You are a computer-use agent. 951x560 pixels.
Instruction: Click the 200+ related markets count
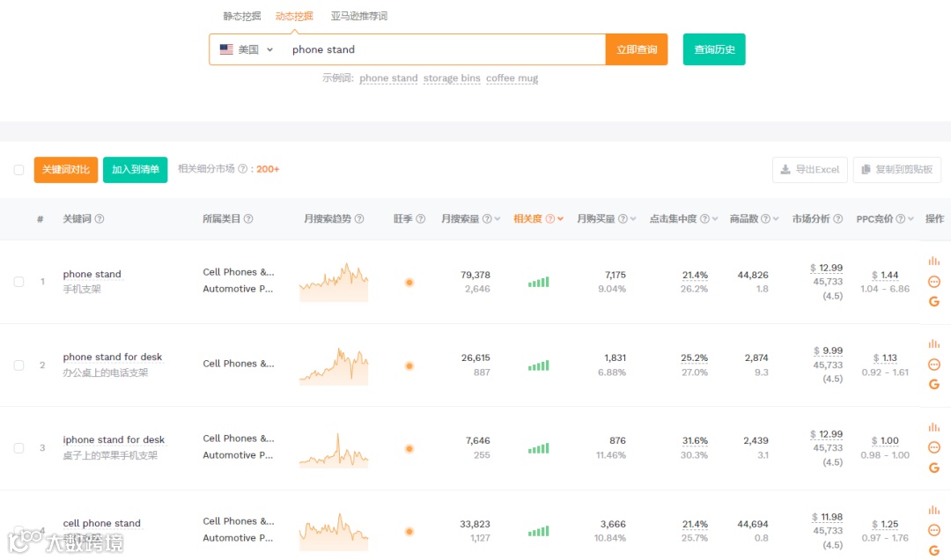coord(268,169)
